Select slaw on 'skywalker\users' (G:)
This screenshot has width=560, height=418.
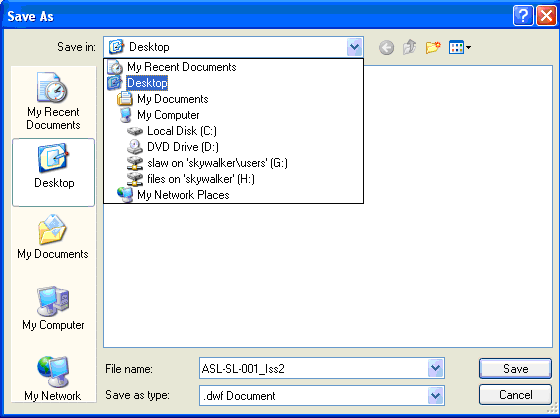pos(207,163)
